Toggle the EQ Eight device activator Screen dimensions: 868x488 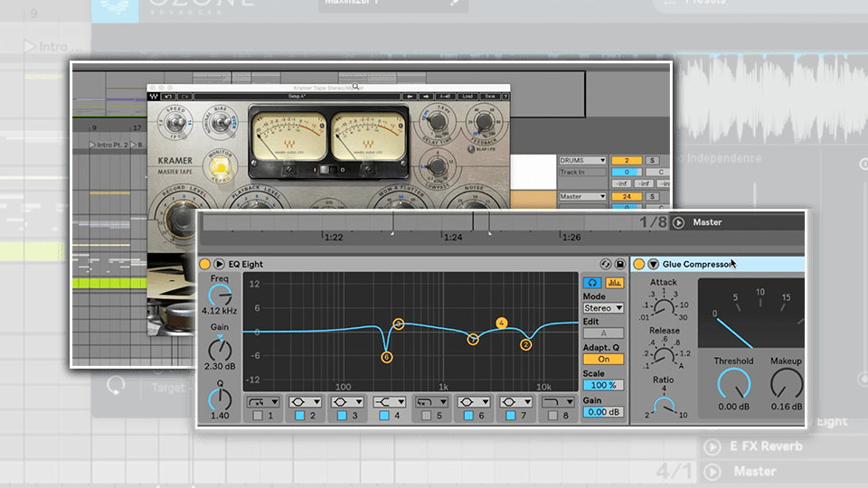pos(205,264)
